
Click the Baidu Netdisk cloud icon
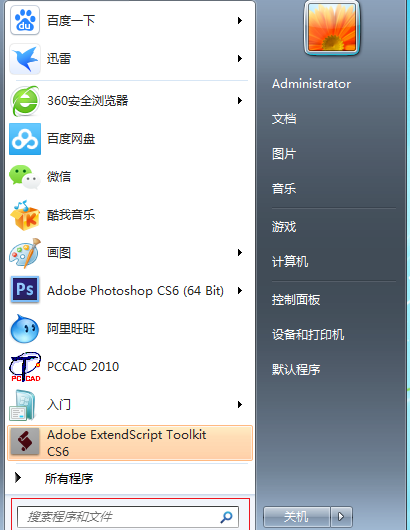point(25,139)
